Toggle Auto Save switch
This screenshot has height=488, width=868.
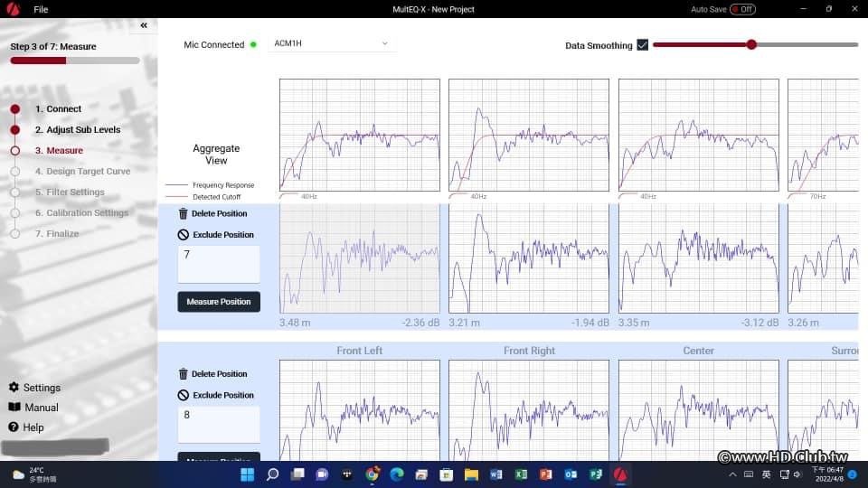click(742, 9)
